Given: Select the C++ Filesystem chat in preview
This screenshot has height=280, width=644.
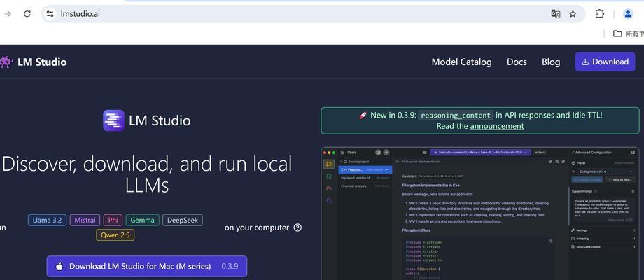Looking at the screenshot, I should tap(365, 169).
